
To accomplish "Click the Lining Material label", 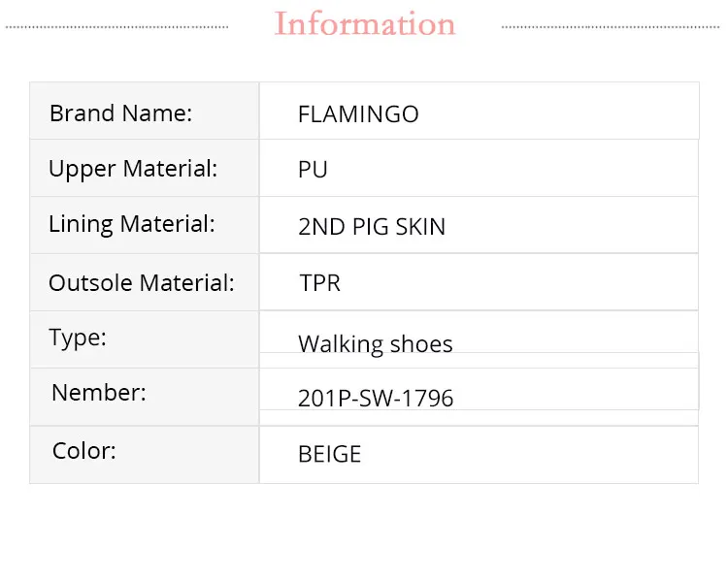I will 132,224.
